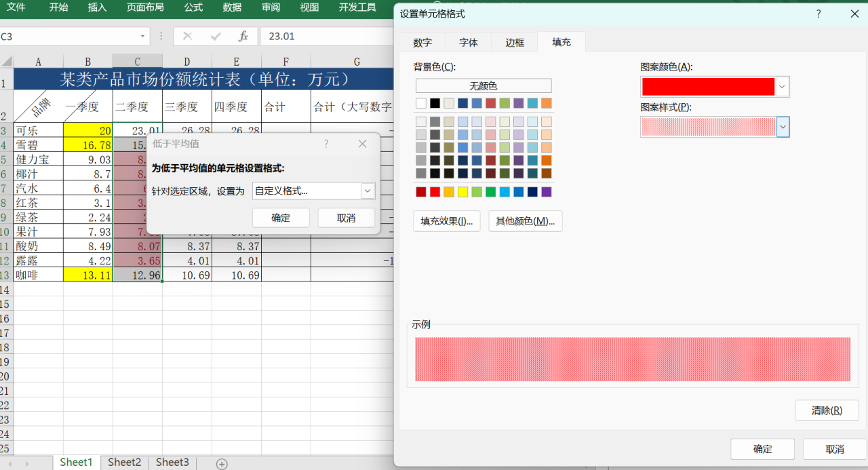
Task: Click the sheet tab scroll-right arrow
Action: click(x=27, y=464)
